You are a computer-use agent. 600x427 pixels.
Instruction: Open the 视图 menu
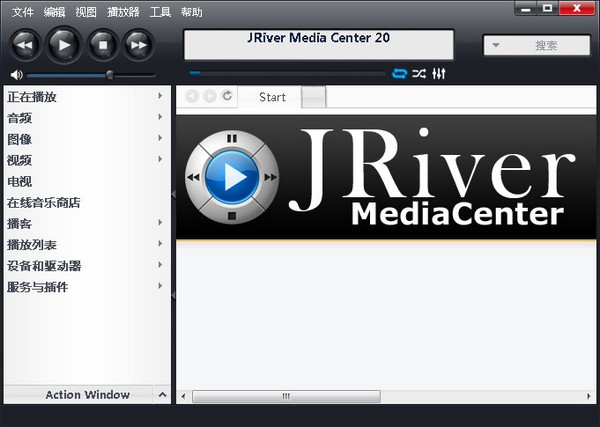(86, 12)
